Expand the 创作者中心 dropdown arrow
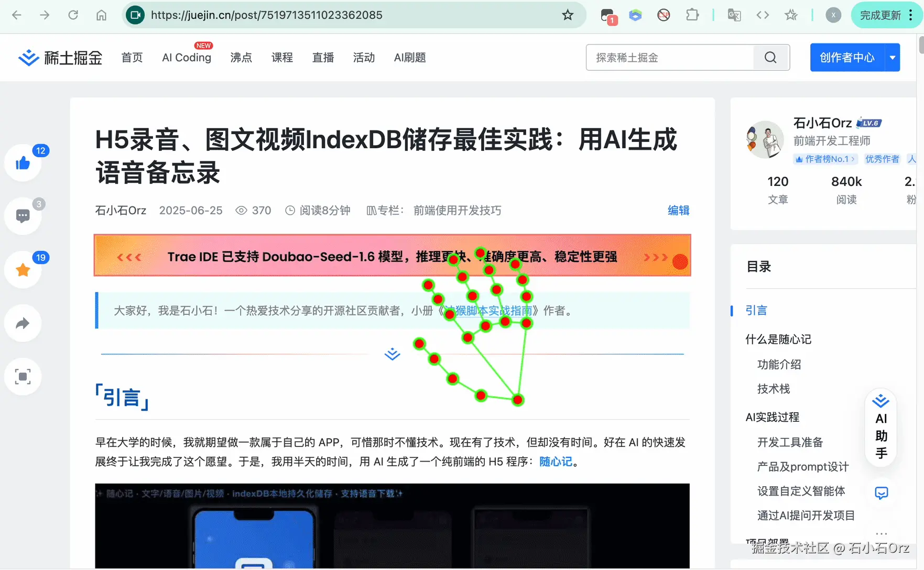This screenshot has height=570, width=924. pos(893,58)
